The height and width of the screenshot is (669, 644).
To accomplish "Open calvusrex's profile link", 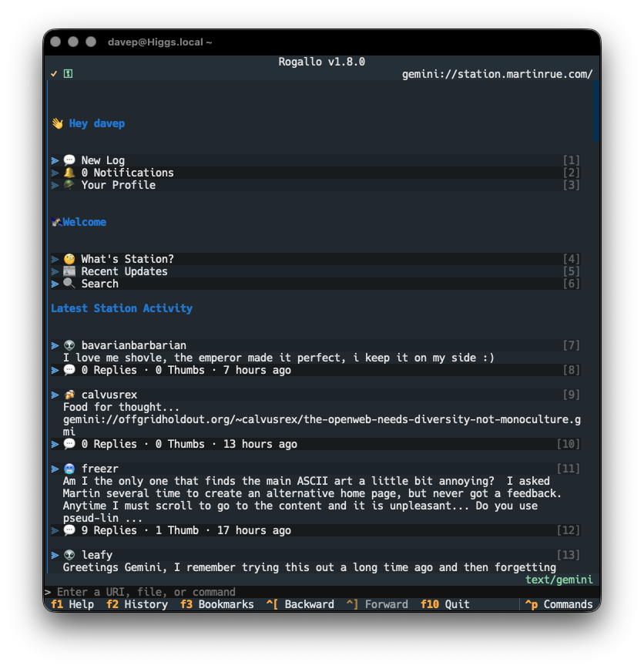I will (x=316, y=395).
